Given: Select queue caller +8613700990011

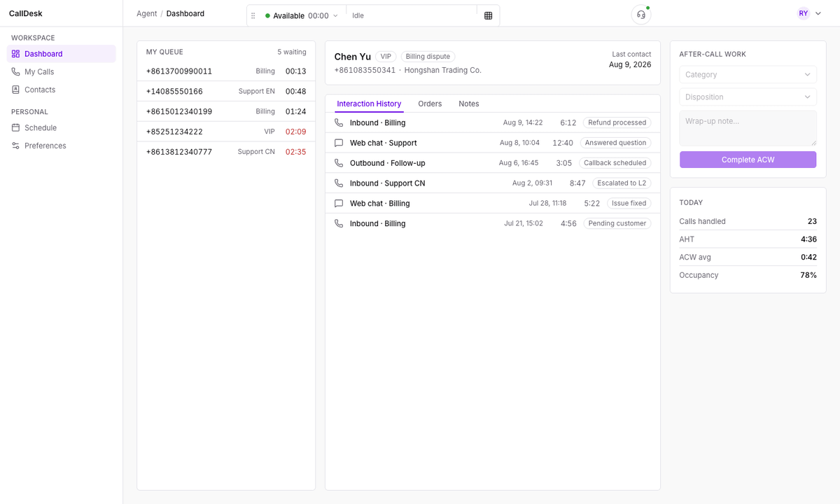Looking at the screenshot, I should coord(226,71).
